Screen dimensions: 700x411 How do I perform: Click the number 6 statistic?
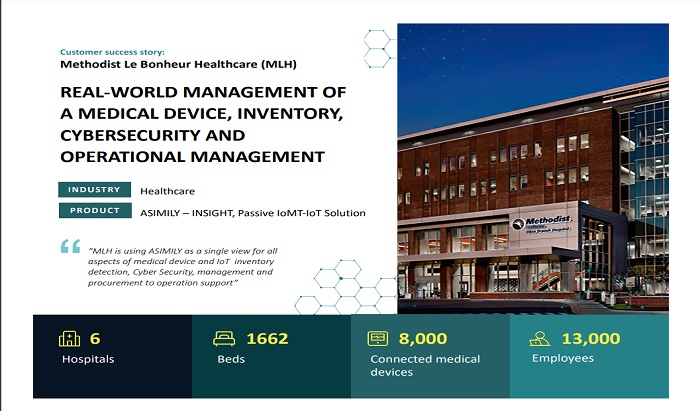(95, 339)
